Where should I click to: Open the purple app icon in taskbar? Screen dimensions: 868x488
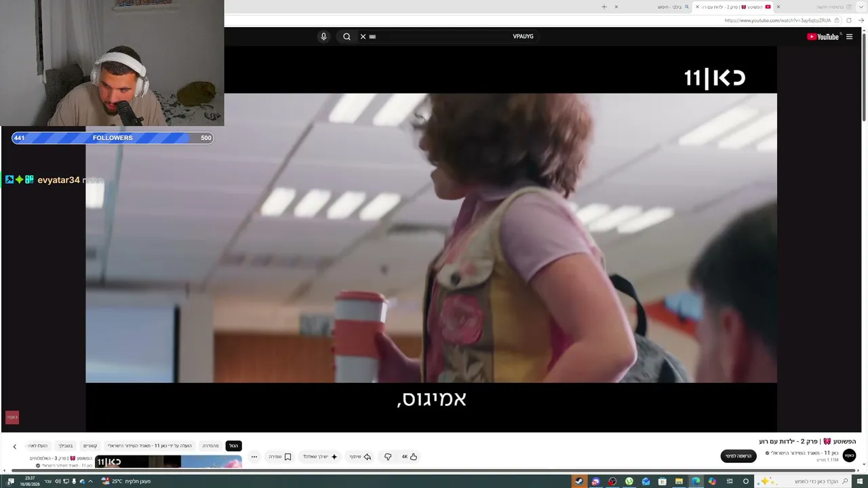coord(595,481)
